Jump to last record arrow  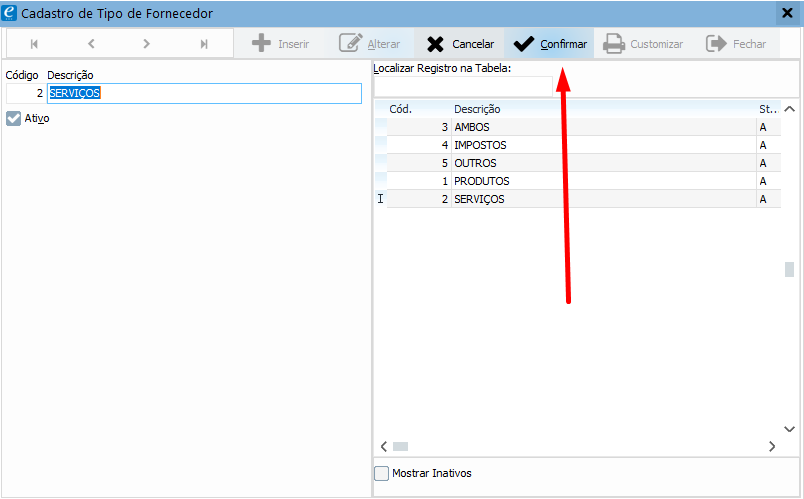[x=204, y=44]
